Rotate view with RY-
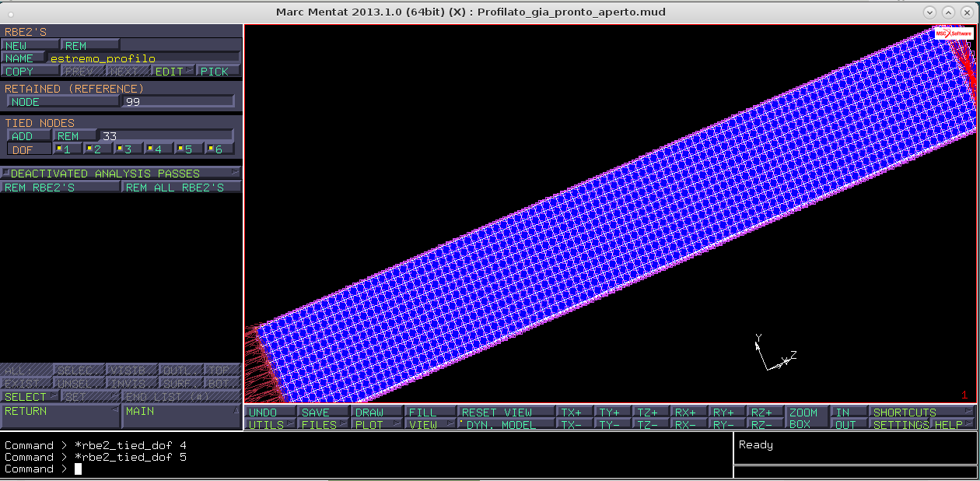This screenshot has width=980, height=481. pos(728,425)
